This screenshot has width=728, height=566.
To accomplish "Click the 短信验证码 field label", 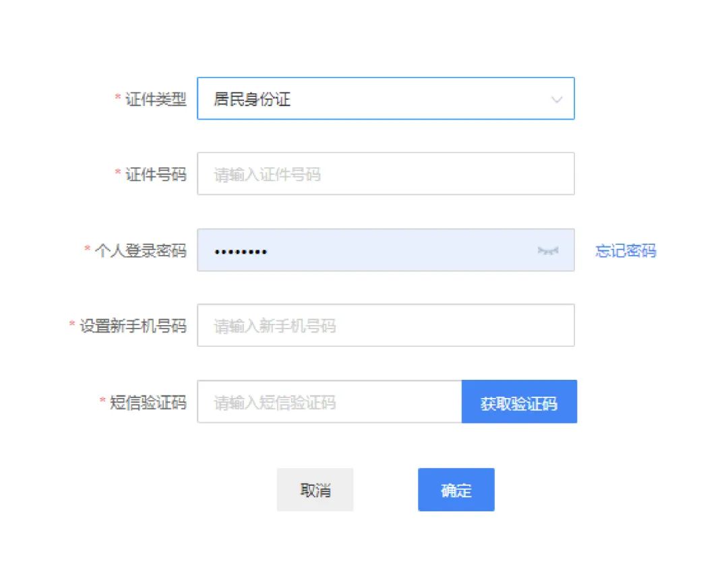I will [148, 403].
